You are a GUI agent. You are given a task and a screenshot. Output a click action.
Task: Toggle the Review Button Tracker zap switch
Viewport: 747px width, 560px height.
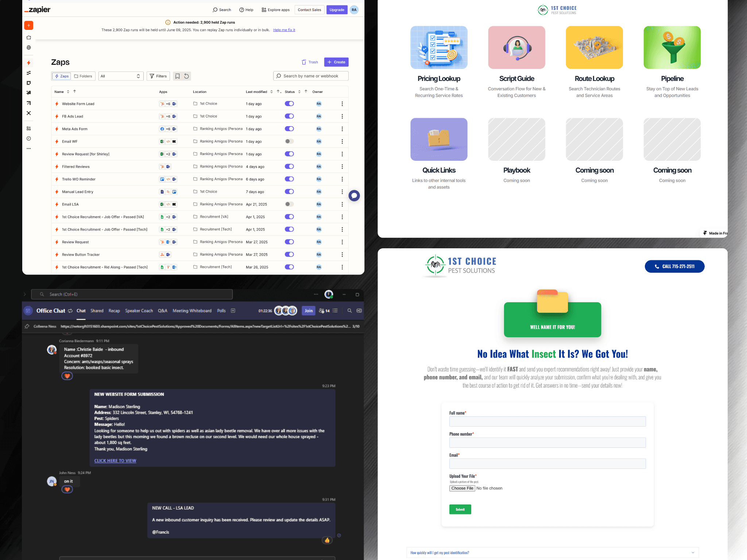[289, 254]
